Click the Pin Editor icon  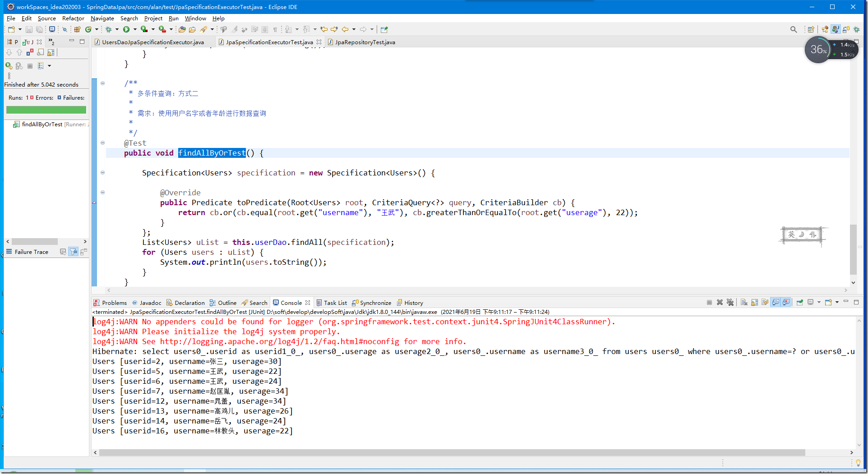pos(384,29)
